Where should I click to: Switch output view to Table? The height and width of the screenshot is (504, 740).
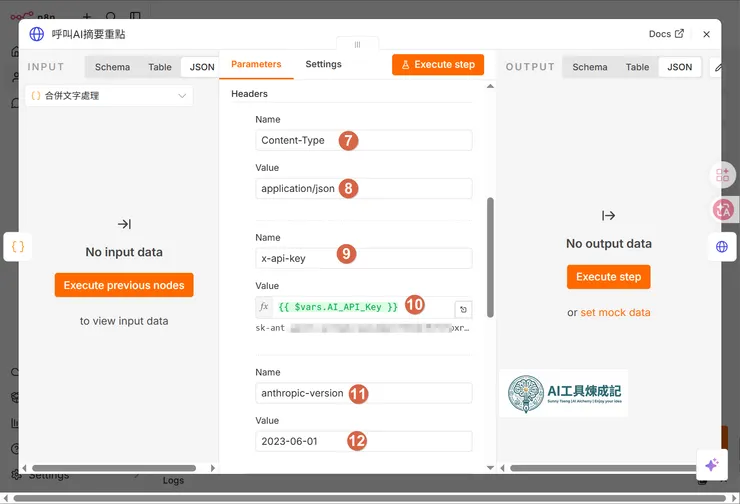637,67
